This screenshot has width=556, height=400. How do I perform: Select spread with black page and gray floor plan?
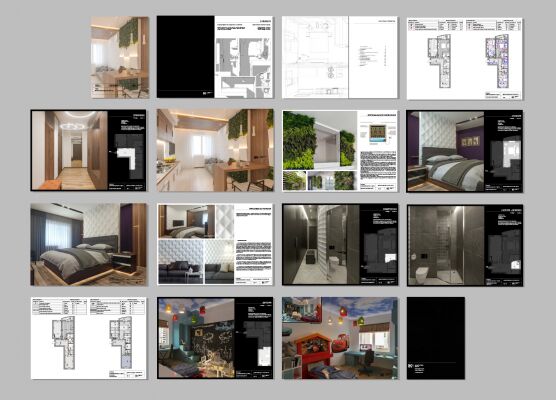215,57
